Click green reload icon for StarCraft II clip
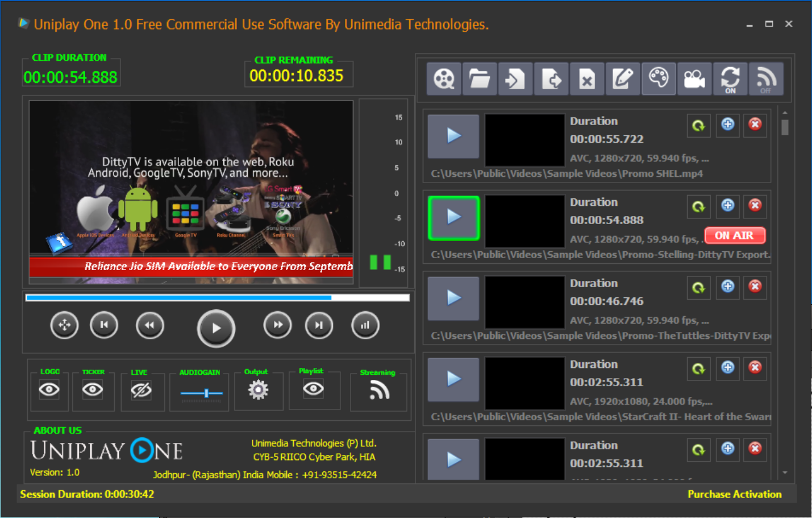The width and height of the screenshot is (812, 518). pos(699,368)
